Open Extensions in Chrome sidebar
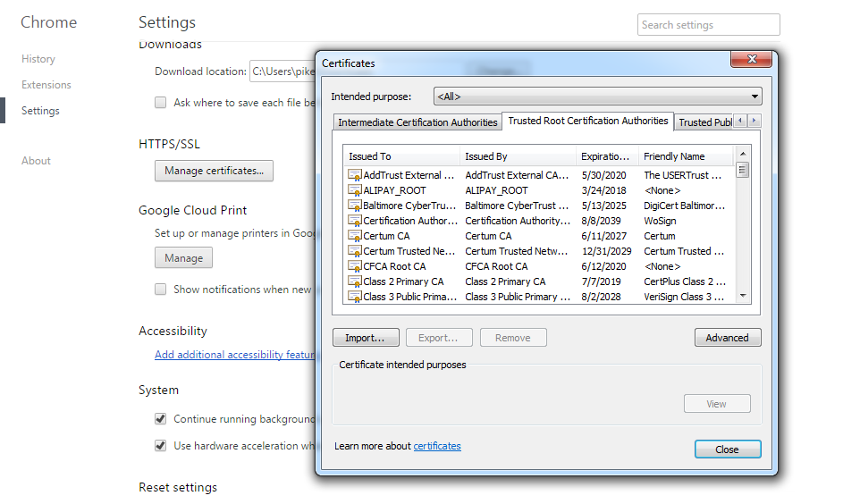 click(x=46, y=85)
